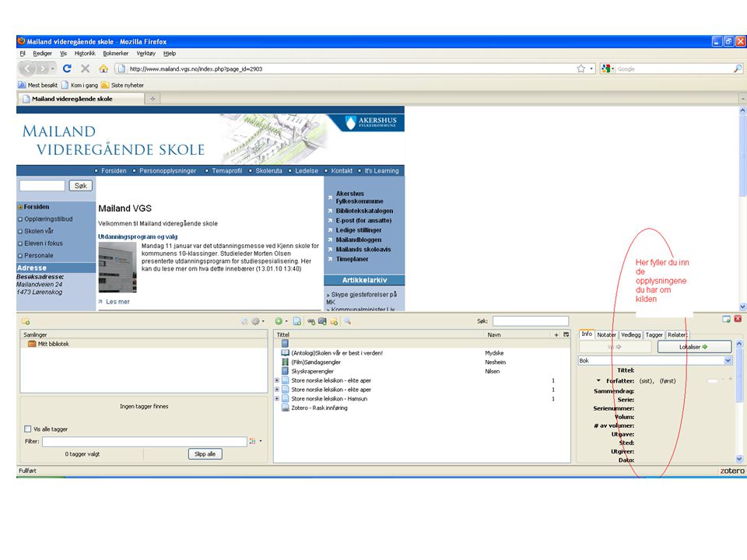
Task: Click the Akershus Fylkeskommune logo
Action: [372, 122]
